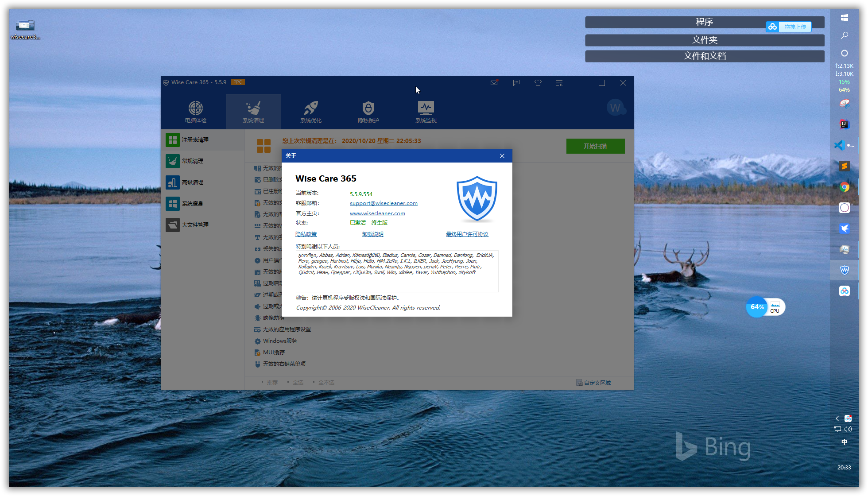This screenshot has width=868, height=496.
Task: Open the Windows Start button
Action: coord(845,18)
